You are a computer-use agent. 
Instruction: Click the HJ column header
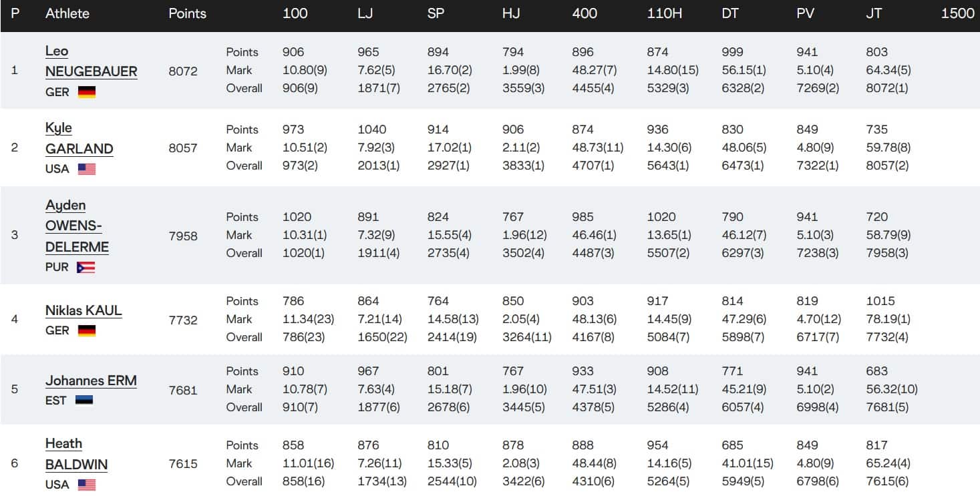(x=511, y=13)
